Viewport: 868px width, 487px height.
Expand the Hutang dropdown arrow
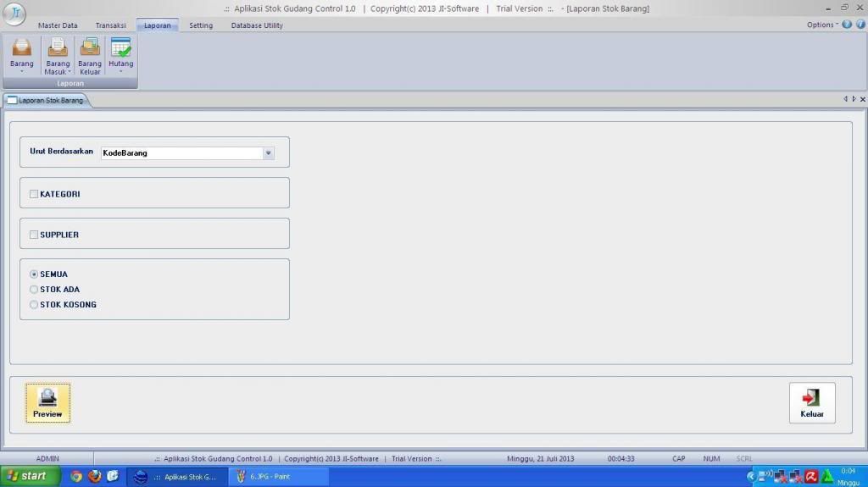click(x=120, y=71)
